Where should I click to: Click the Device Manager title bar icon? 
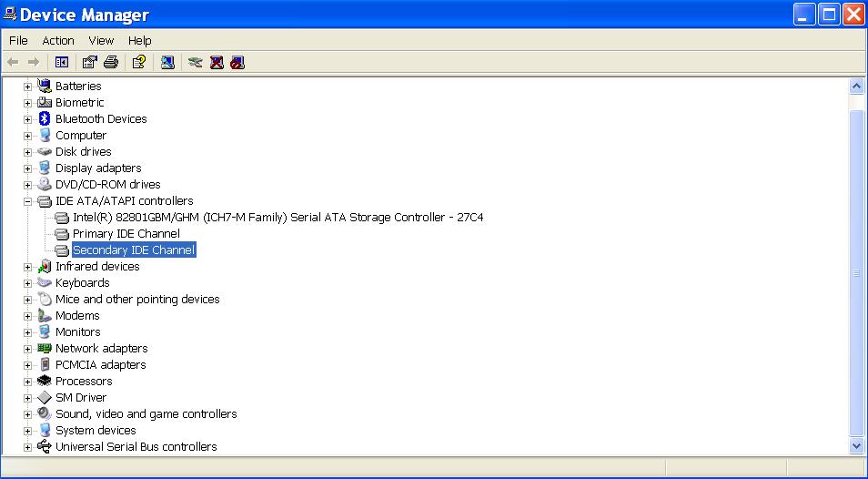click(x=10, y=14)
